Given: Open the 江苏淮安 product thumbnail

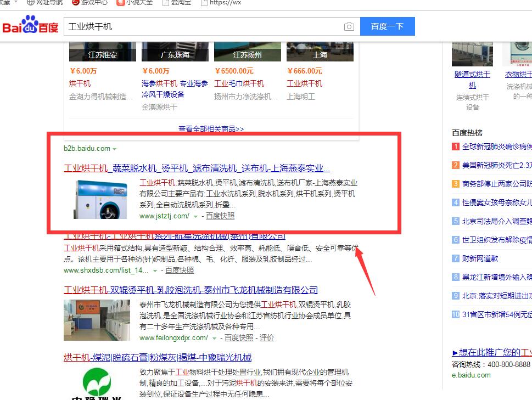Looking at the screenshot, I should click(103, 52).
